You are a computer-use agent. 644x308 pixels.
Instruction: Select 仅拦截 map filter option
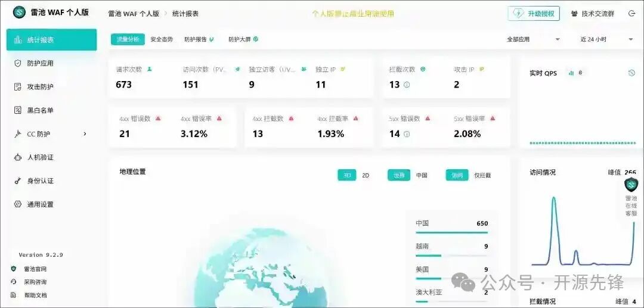482,175
